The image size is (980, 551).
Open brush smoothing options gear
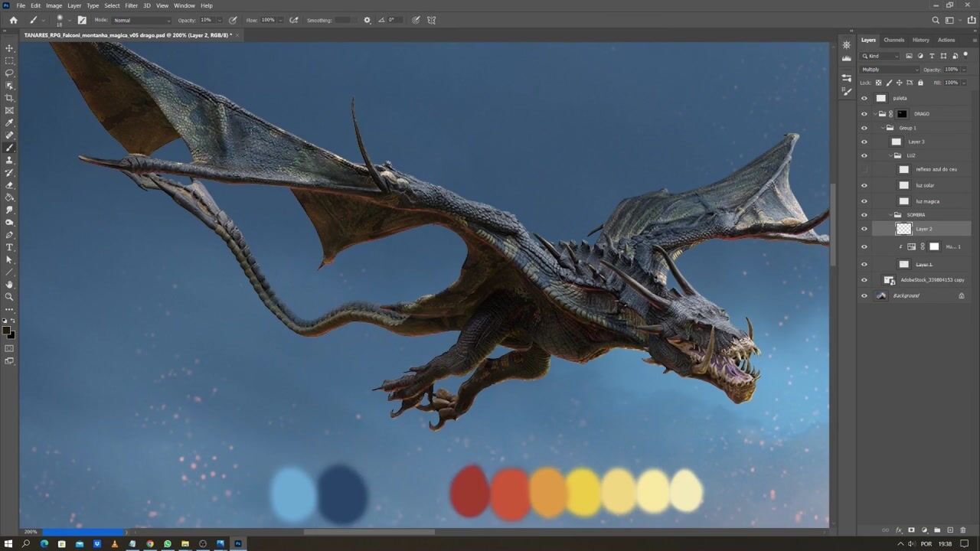coord(367,21)
